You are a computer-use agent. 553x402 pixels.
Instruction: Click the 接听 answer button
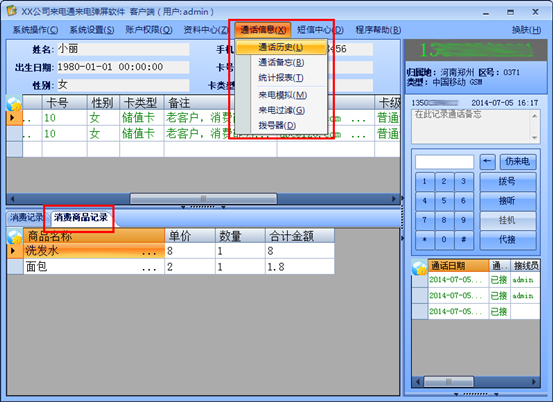tap(508, 201)
